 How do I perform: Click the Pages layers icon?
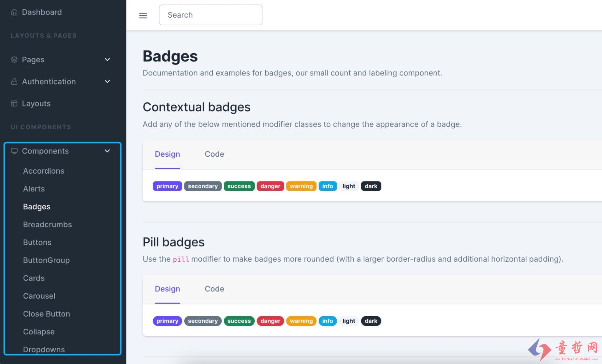tap(14, 60)
